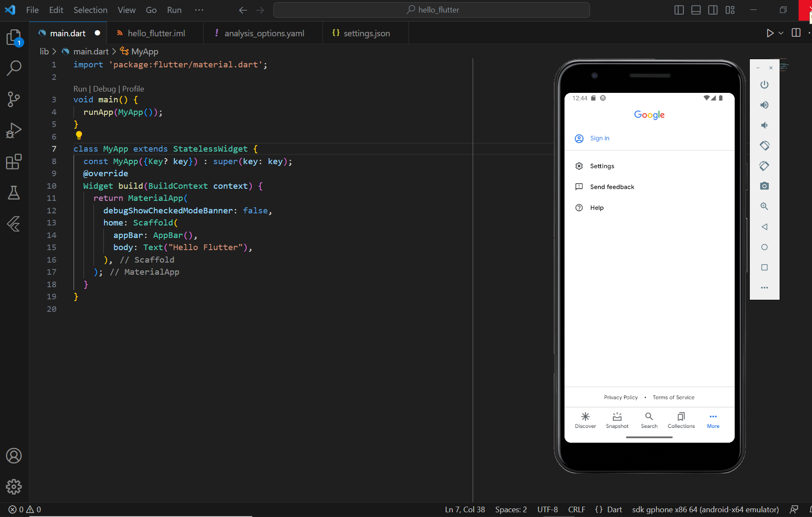This screenshot has width=812, height=517.
Task: Go back in editor navigation history
Action: coord(243,10)
